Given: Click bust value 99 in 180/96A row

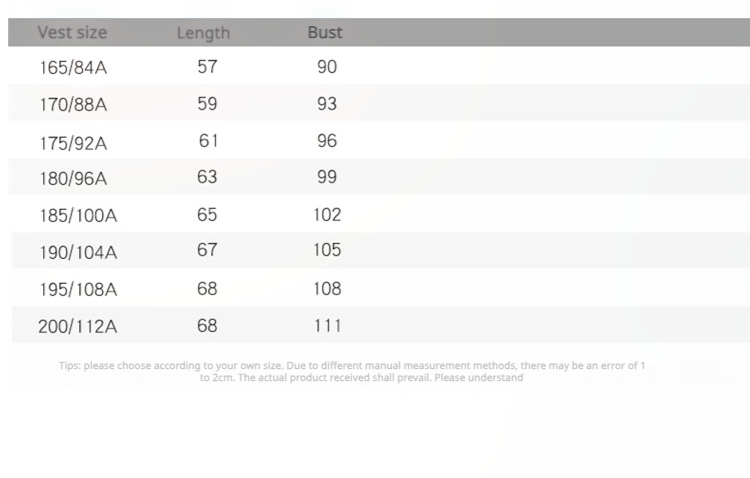Looking at the screenshot, I should tap(327, 177).
